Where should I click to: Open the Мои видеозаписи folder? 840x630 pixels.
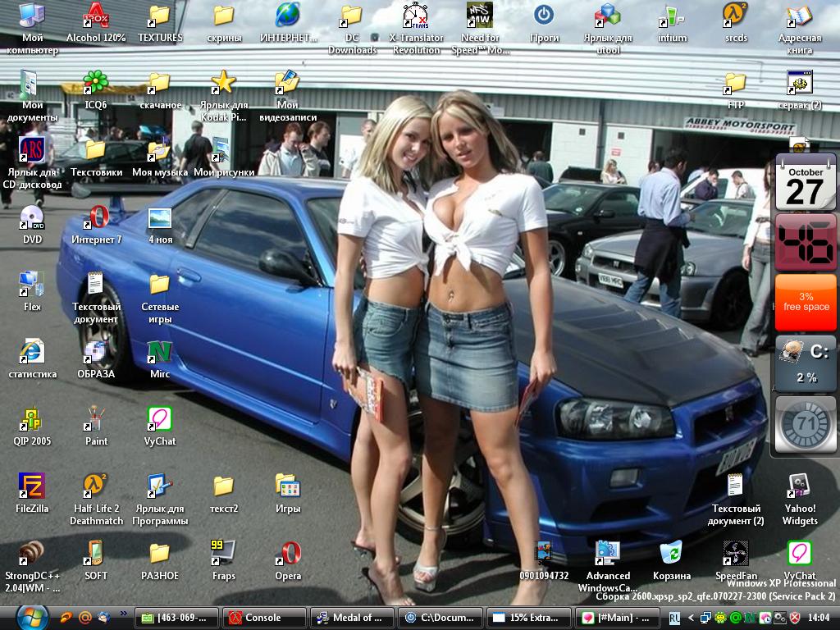[x=288, y=83]
